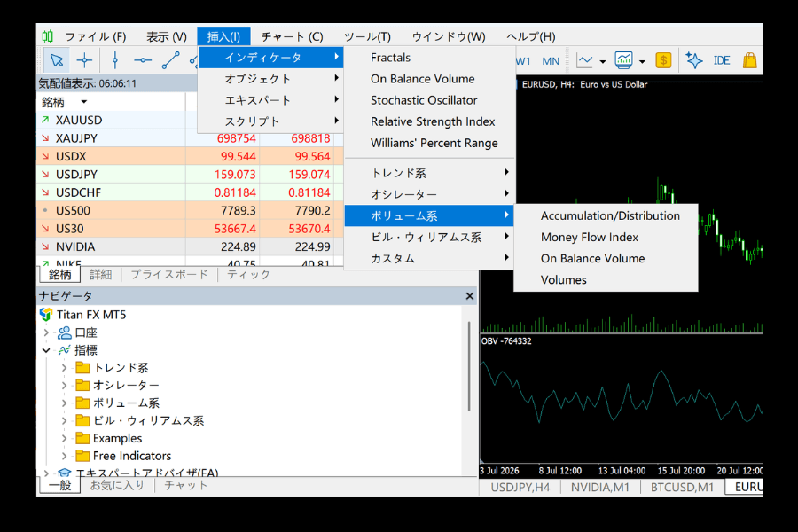Viewport: 798px width, 532px height.
Task: Click the Titan FX MT5 icon
Action: click(46, 315)
